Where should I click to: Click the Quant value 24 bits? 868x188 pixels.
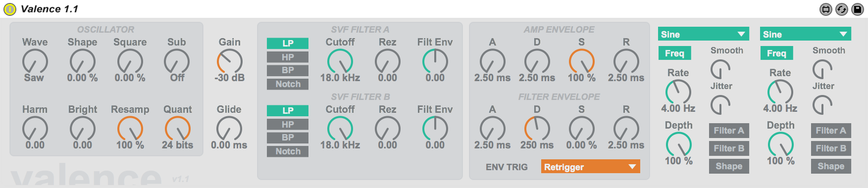tap(177, 145)
